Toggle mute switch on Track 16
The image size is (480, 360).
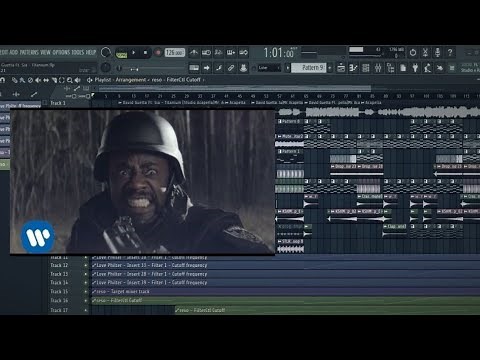pos(86,301)
